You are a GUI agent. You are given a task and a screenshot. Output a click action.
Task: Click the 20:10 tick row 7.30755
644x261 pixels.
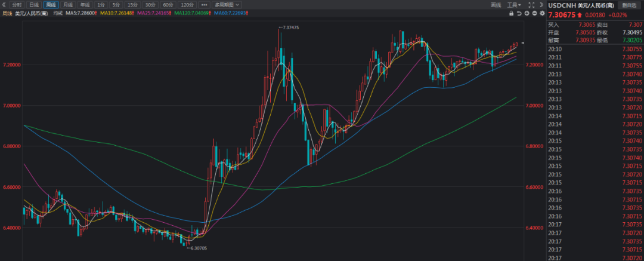tap(595, 49)
